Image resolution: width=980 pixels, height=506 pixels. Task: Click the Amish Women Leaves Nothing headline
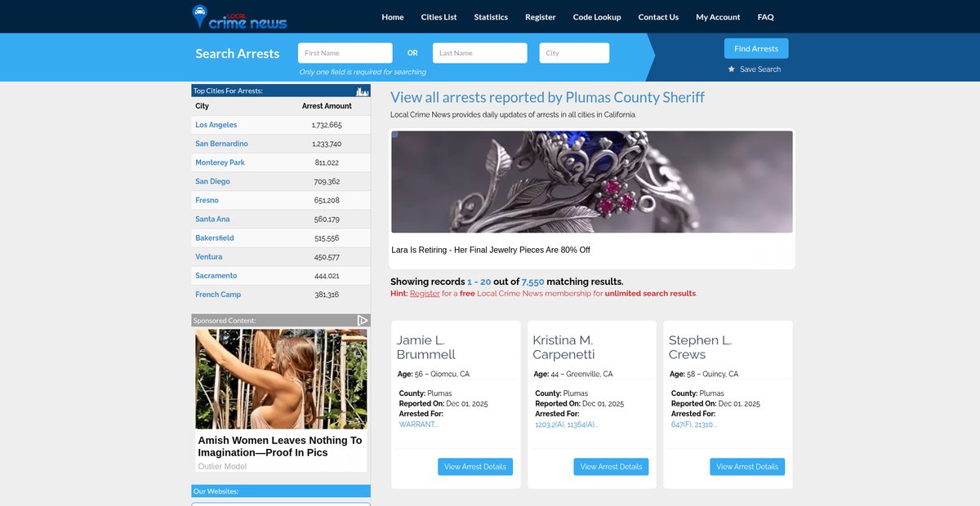click(x=280, y=446)
